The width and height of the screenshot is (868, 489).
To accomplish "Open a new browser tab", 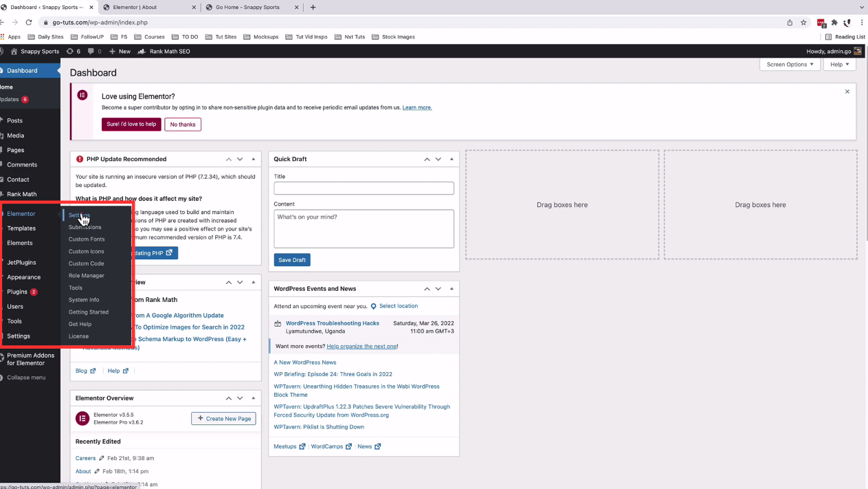I will pyautogui.click(x=313, y=7).
